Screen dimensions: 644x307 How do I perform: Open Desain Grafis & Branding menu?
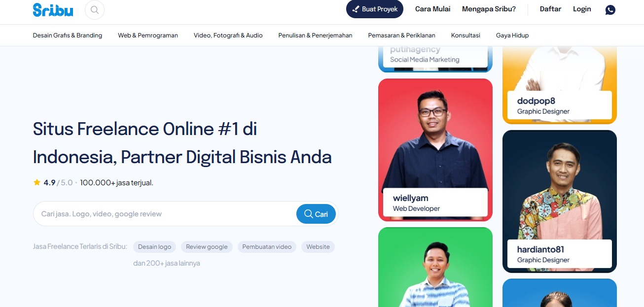click(x=68, y=35)
